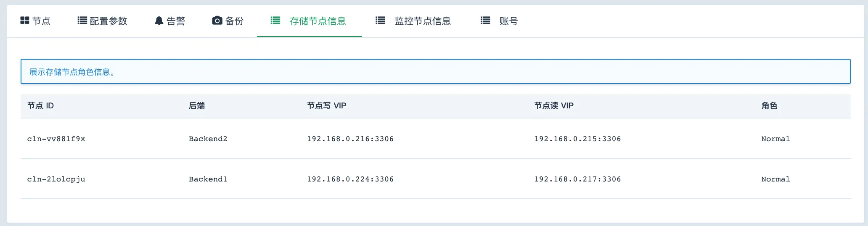Click the 节点 ID column header

(x=40, y=106)
